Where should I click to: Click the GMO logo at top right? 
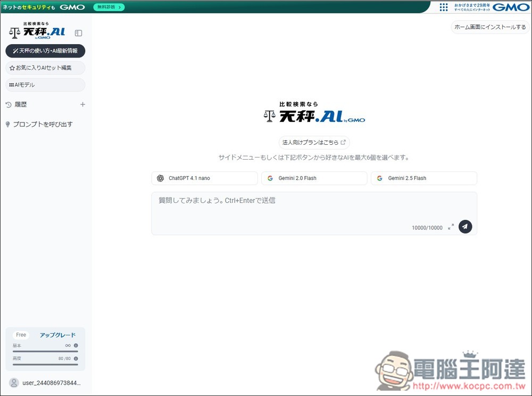click(511, 7)
